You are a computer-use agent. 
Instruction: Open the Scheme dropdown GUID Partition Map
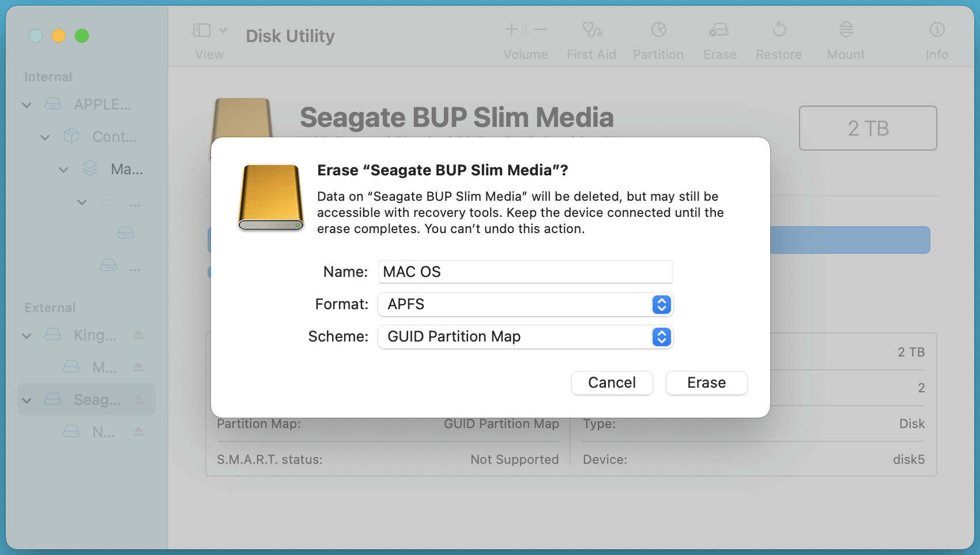point(525,337)
